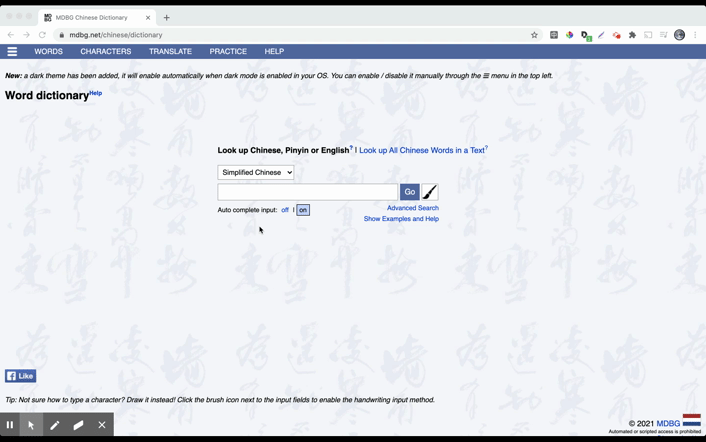Click the Facebook Like button

[x=21, y=376]
